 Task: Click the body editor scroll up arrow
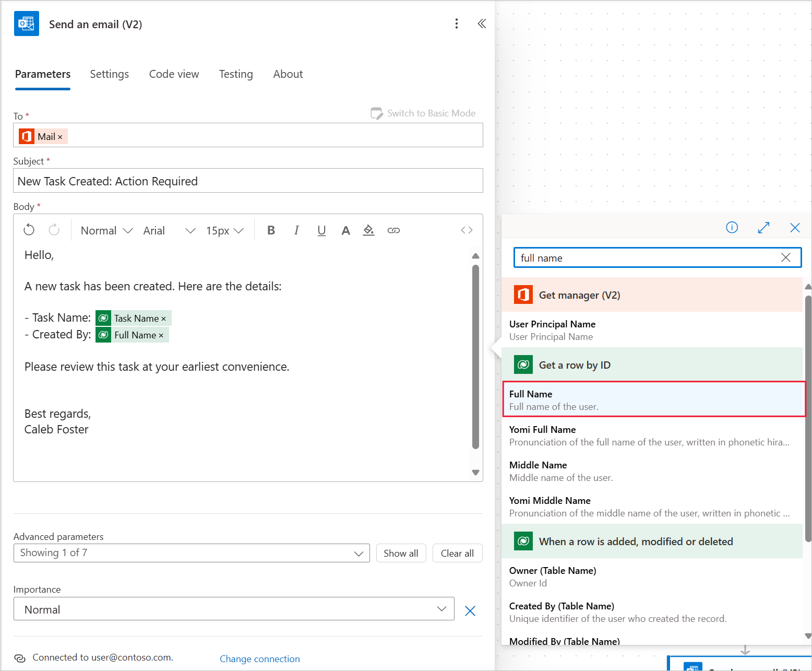[475, 256]
